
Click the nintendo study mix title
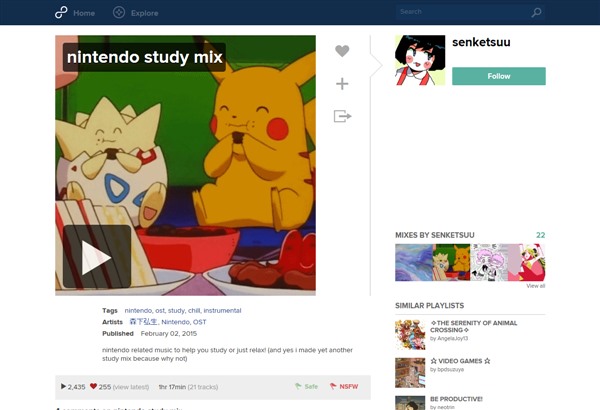[x=144, y=57]
